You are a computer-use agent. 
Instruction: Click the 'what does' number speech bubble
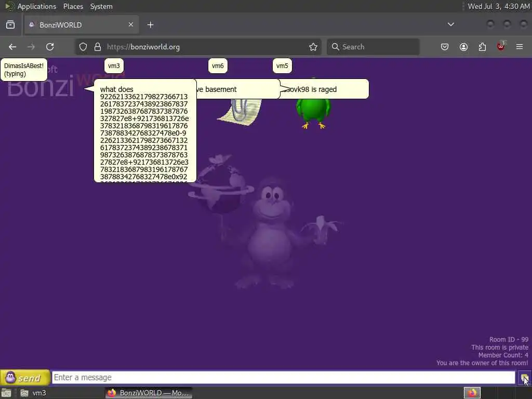pyautogui.click(x=145, y=130)
